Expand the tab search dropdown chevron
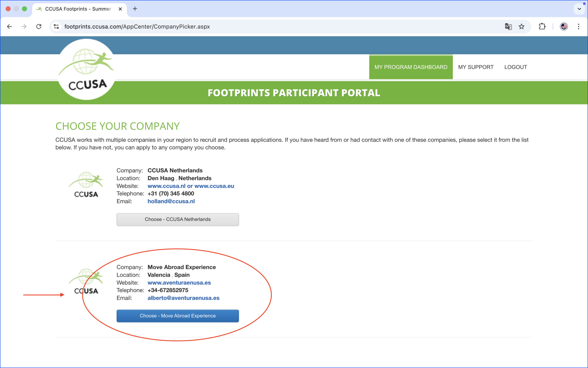Screen dimensions: 588x368 [579, 9]
